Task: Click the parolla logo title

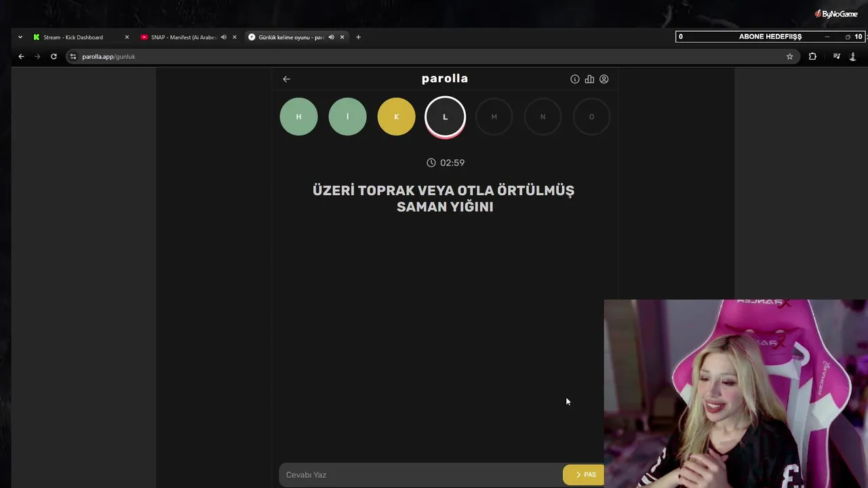Action: 445,79
